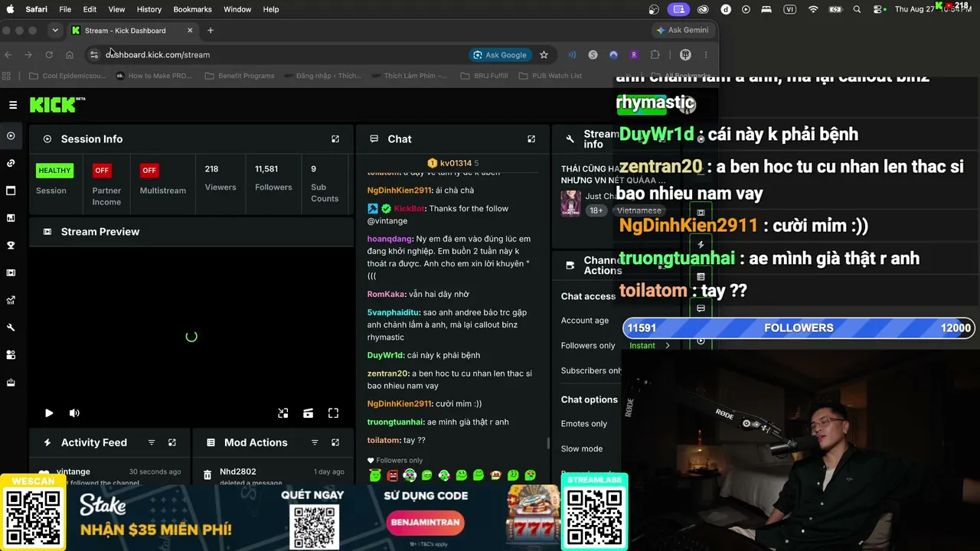Select the first green emote in chat
Viewport: 980px width, 551px height.
click(375, 475)
